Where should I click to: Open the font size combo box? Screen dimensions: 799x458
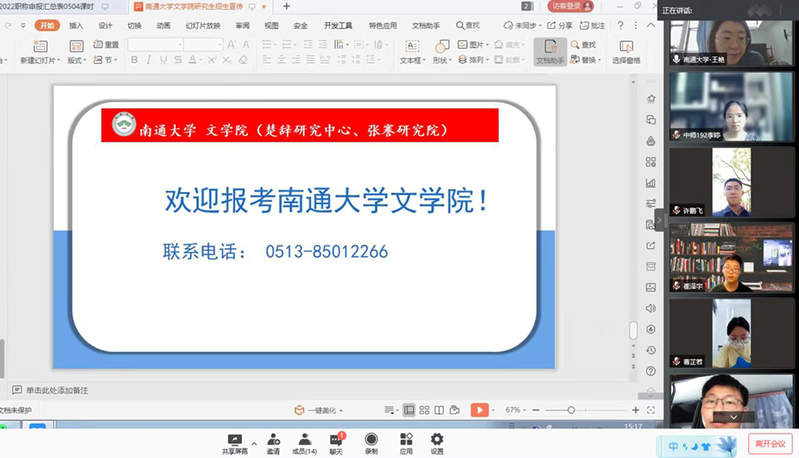203,45
